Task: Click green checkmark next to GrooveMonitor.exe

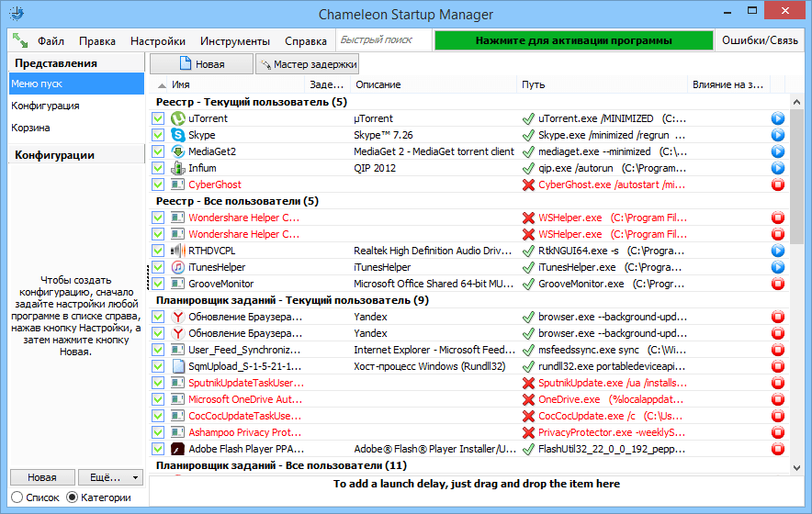Action: [x=528, y=284]
